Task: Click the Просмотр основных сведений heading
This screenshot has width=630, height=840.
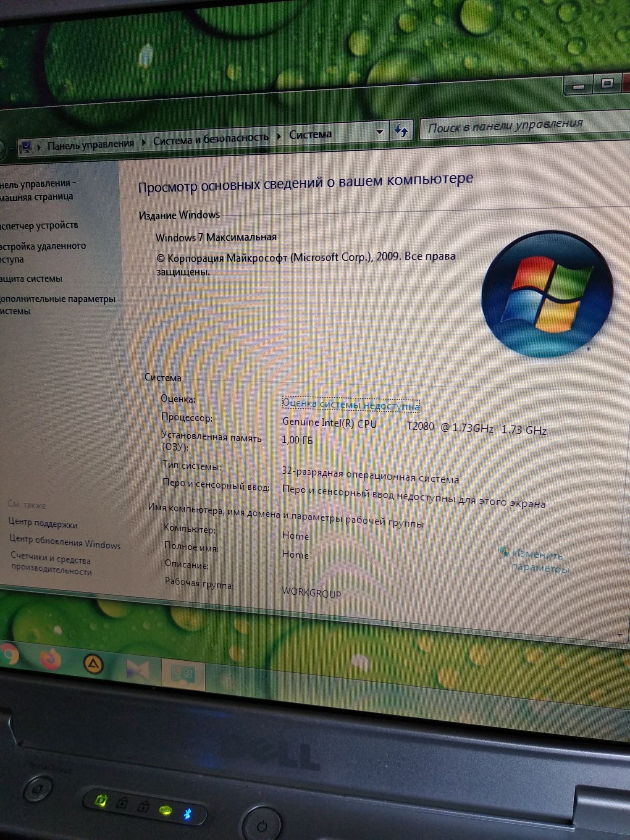Action: pyautogui.click(x=305, y=183)
